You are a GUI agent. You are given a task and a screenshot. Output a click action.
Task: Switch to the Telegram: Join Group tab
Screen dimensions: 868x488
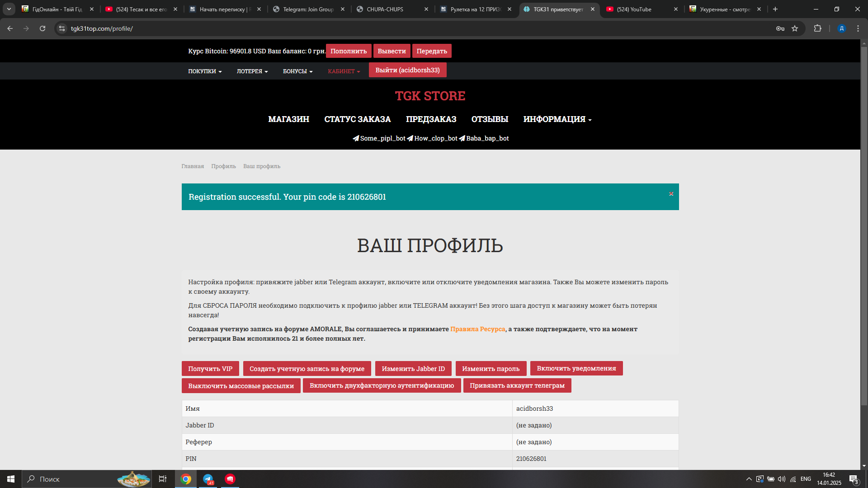click(x=309, y=9)
